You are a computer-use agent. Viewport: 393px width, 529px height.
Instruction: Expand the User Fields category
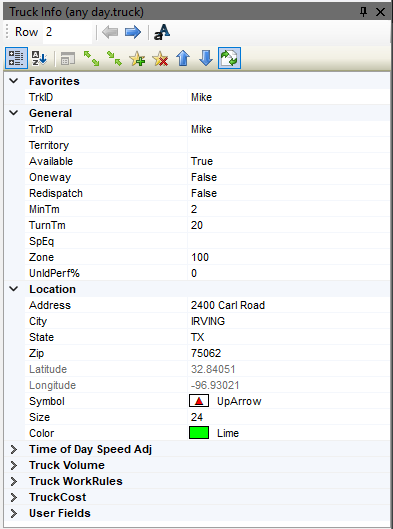(14, 513)
